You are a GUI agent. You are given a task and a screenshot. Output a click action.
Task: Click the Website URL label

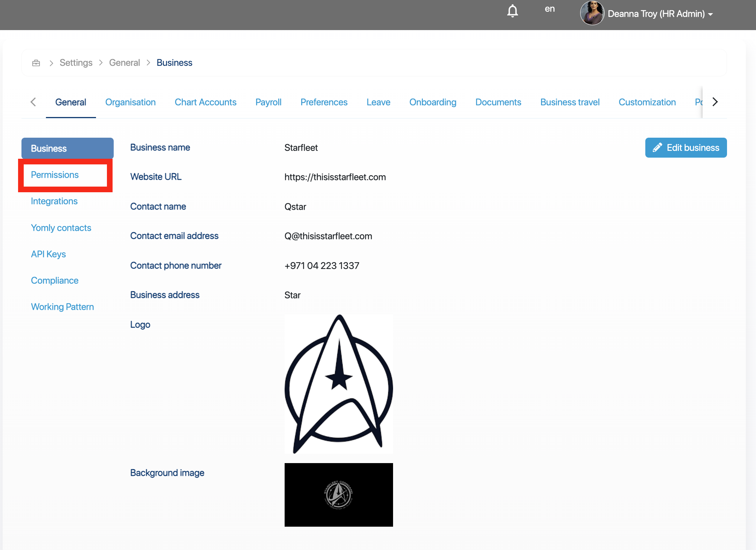pyautogui.click(x=156, y=177)
